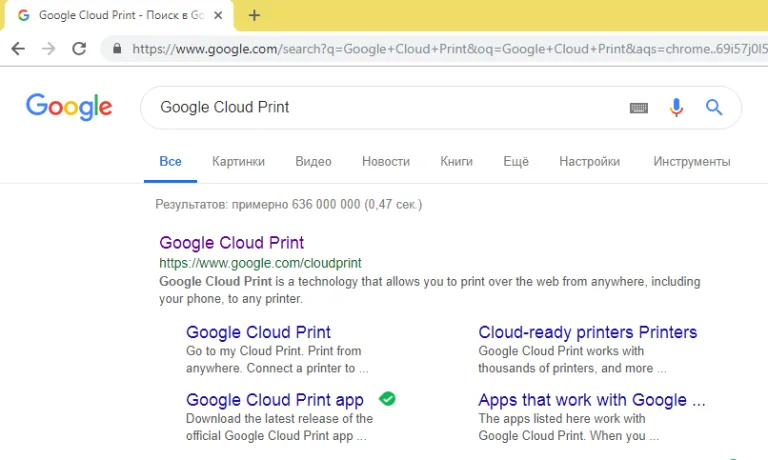
Task: Expand the Ещё menu
Action: pos(516,161)
